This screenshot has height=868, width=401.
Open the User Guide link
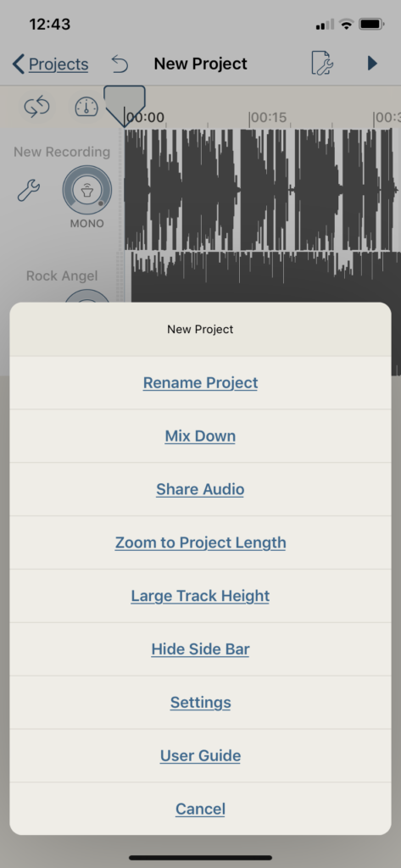point(200,755)
